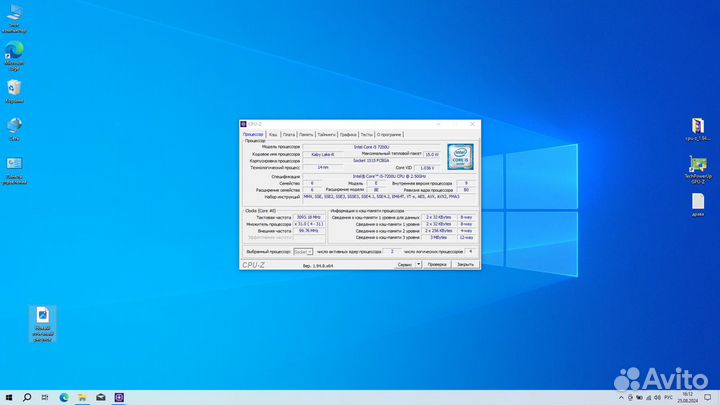
Task: Open File Explorer from the taskbar
Action: tap(82, 397)
